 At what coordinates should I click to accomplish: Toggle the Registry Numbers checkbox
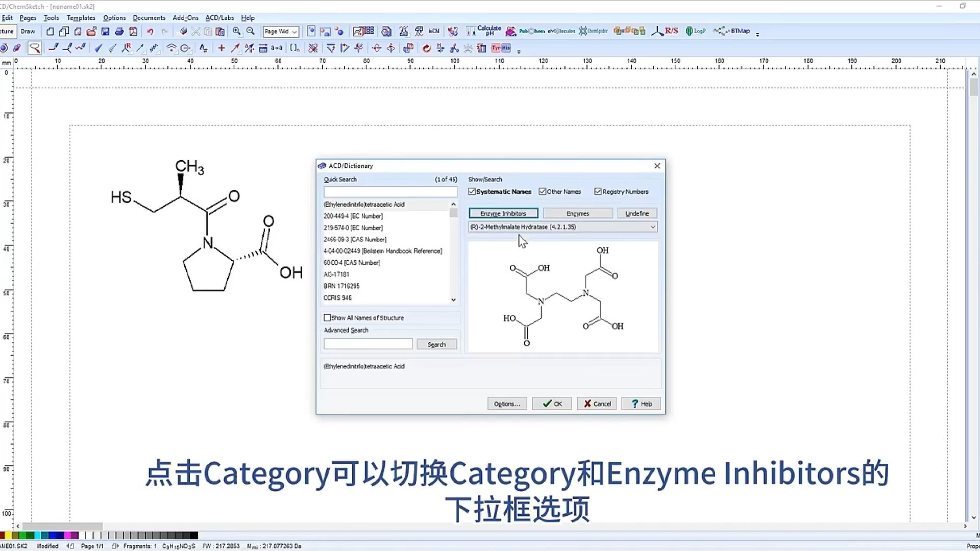click(598, 192)
